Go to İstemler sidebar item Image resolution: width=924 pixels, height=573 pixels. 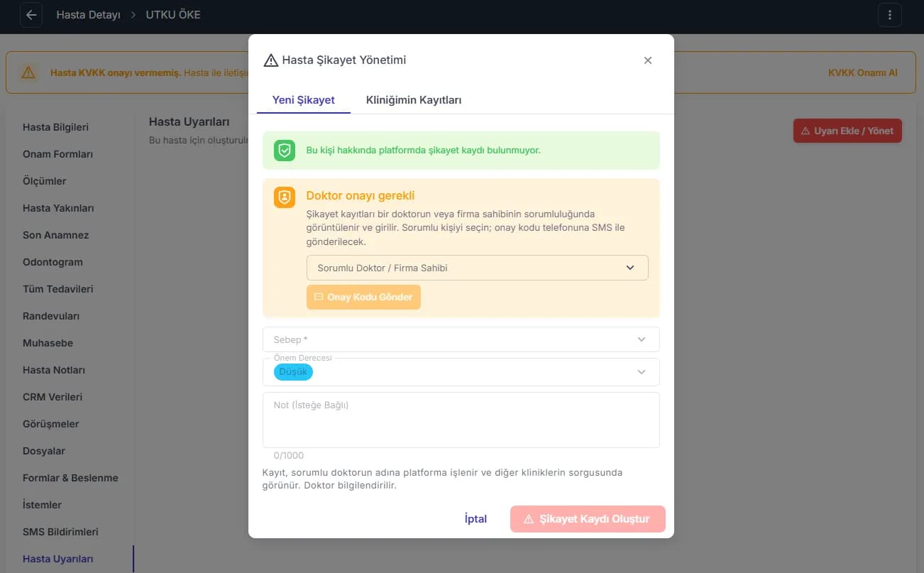pyautogui.click(x=42, y=505)
